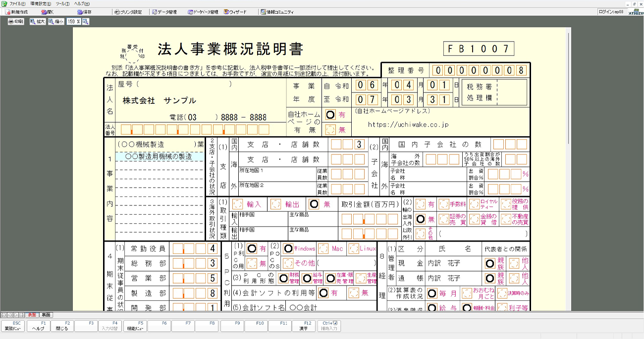Click the magnifier beside the 150% zoom field
Viewport: 644px width, 339px height.
pos(85,22)
